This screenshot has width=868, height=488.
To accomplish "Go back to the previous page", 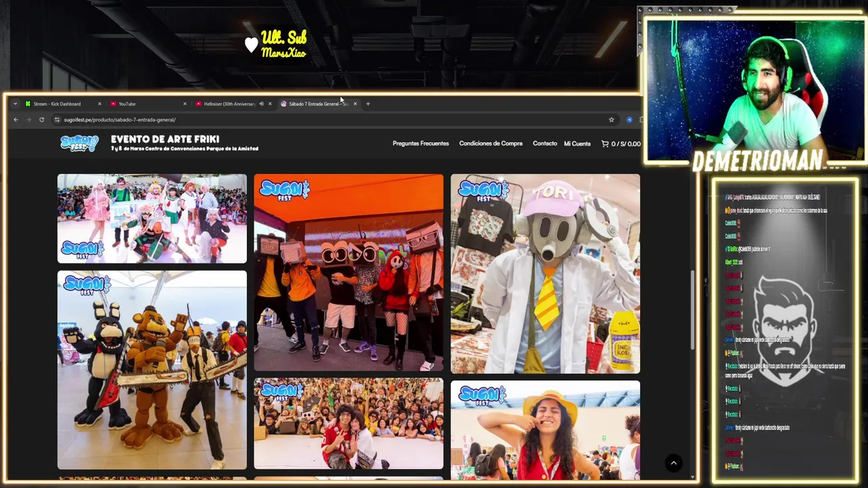I will (16, 119).
